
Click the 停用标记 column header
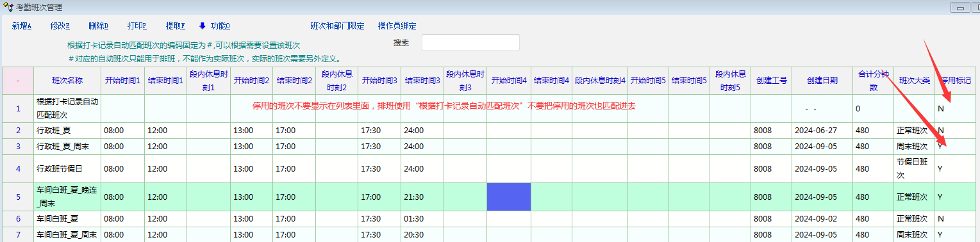956,81
